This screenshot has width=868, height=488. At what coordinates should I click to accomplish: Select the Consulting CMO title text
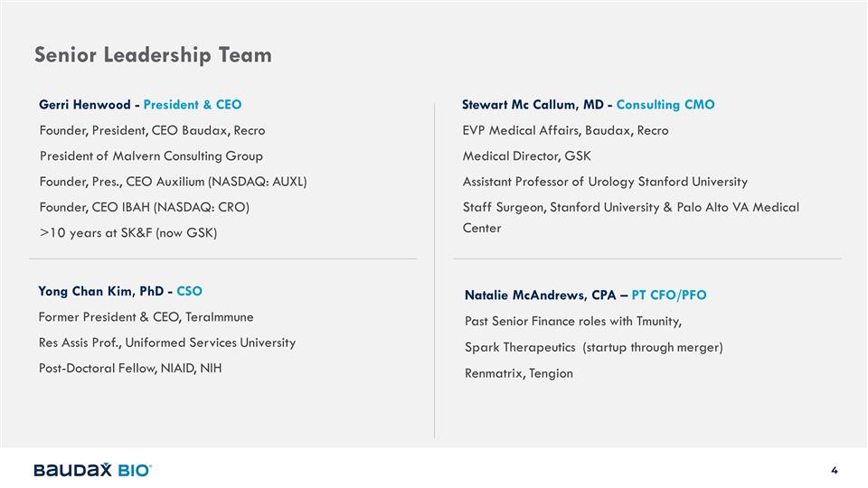665,105
